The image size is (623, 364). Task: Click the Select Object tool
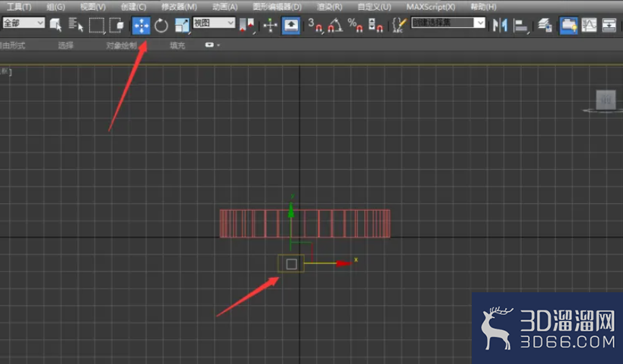pos(55,25)
